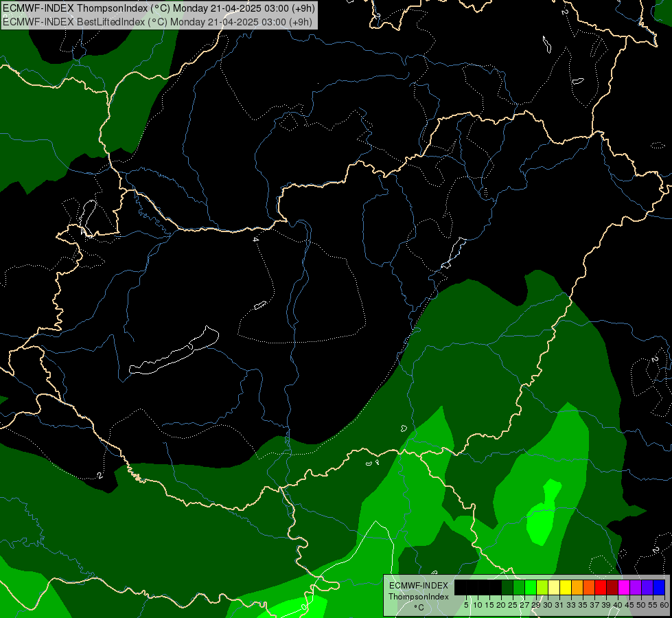Click the legend tick value '25'
The image size is (672, 618).
pyautogui.click(x=513, y=605)
